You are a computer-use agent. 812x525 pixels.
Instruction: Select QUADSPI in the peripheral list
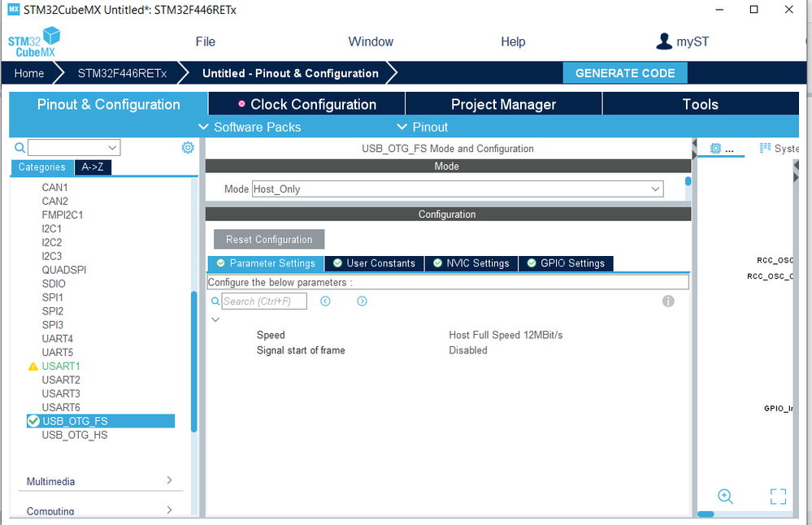64,270
